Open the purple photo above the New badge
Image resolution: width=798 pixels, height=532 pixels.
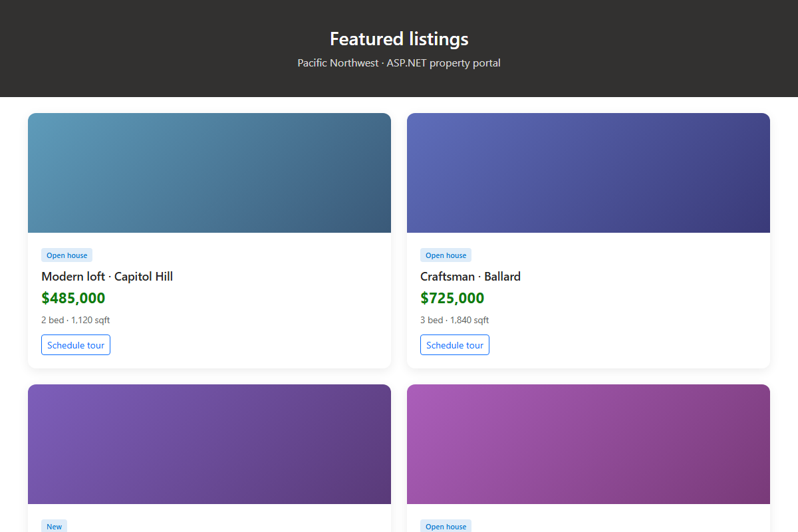coord(209,444)
